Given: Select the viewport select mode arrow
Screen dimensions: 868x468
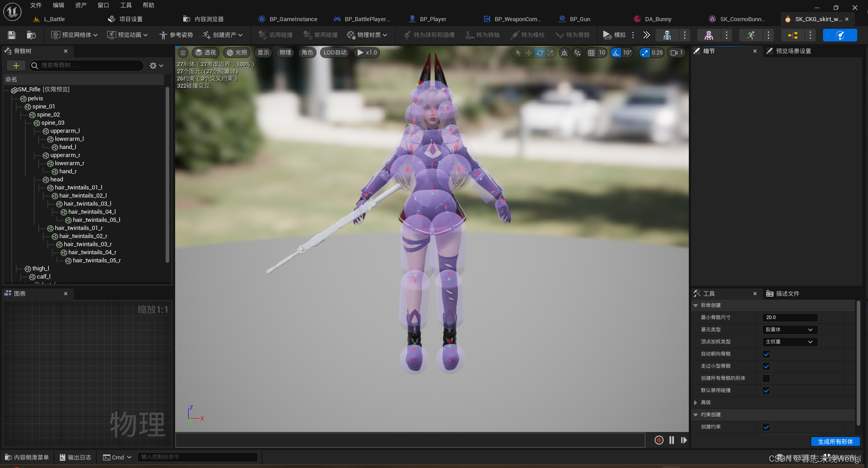Looking at the screenshot, I should click(x=518, y=53).
